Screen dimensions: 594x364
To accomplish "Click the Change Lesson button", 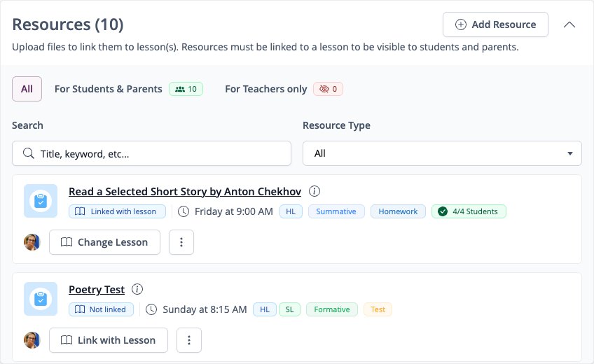I will [104, 242].
